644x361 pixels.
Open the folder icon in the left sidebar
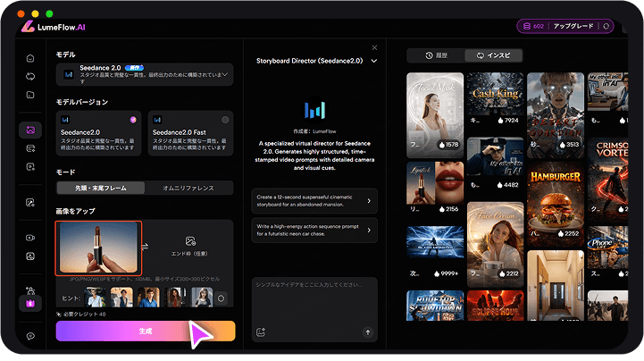tap(30, 95)
